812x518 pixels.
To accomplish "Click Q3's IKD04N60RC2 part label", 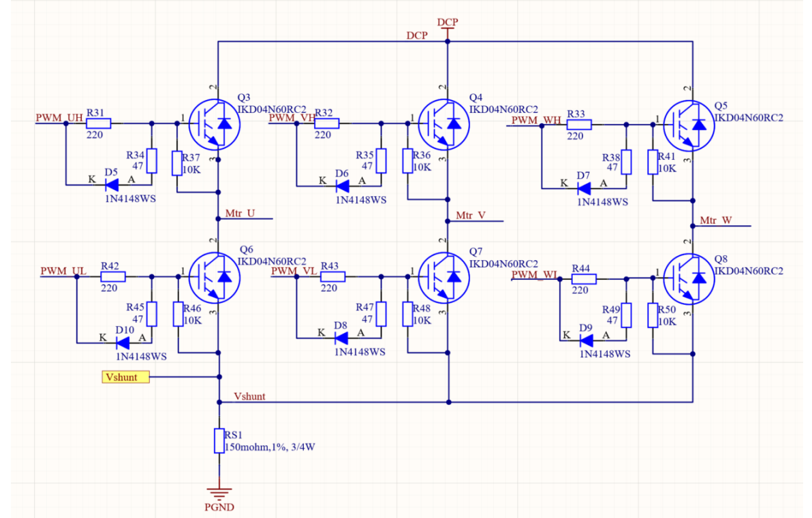I will (x=272, y=109).
